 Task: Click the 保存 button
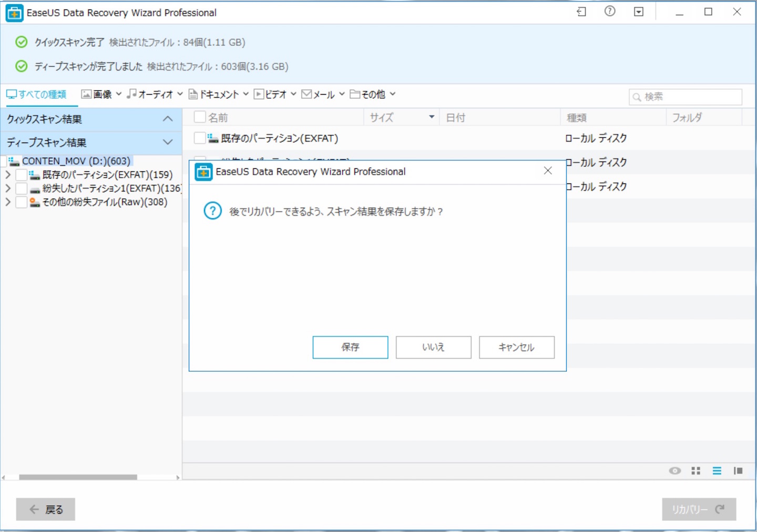click(350, 347)
